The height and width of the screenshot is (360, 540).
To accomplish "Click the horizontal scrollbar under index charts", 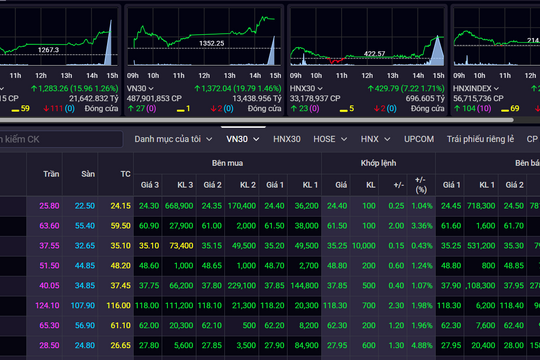I will [257, 120].
